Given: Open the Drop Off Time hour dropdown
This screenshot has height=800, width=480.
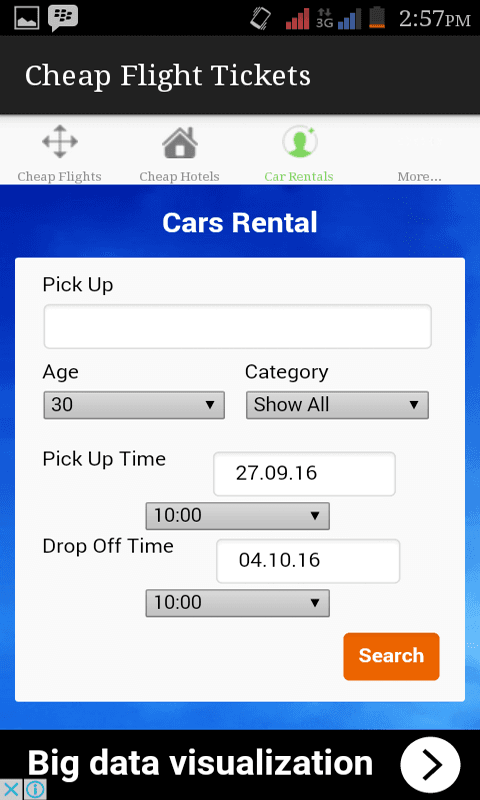Looking at the screenshot, I should point(238,603).
